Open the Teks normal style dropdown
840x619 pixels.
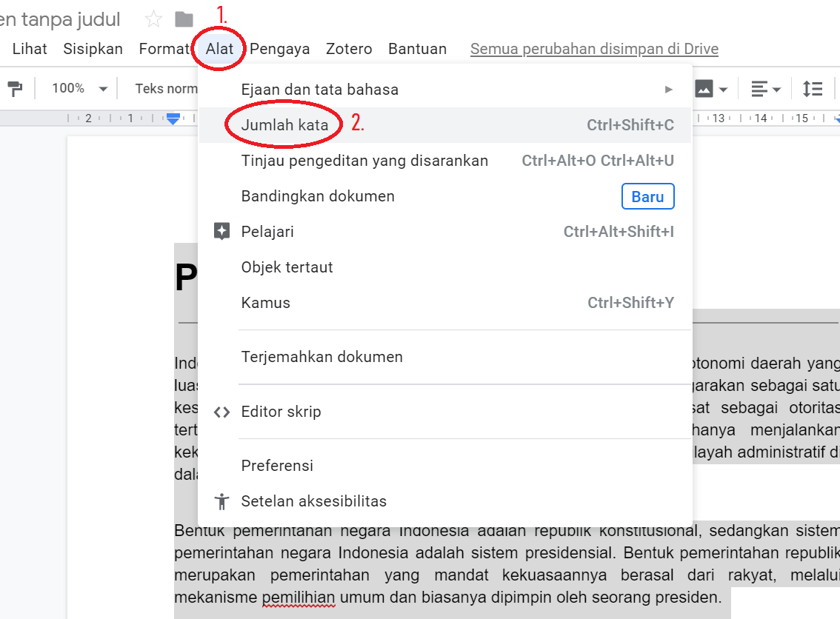tap(166, 89)
